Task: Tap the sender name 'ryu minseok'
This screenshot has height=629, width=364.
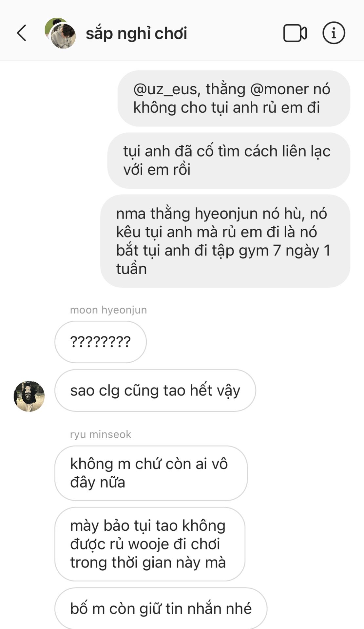Action: [101, 434]
